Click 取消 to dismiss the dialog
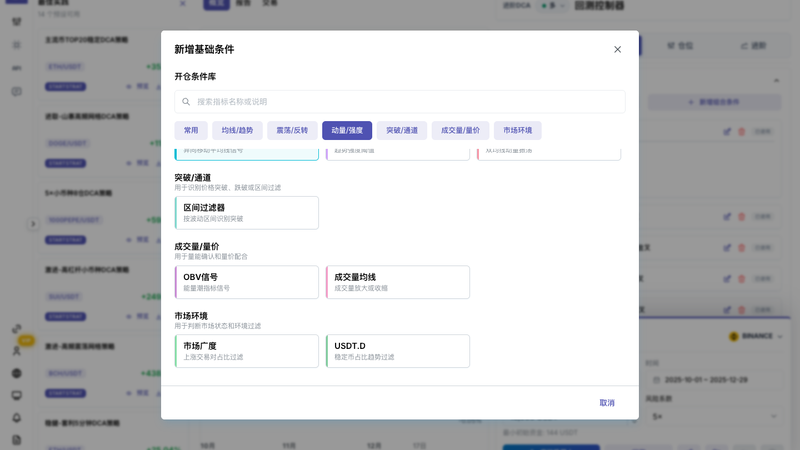Screen dimensions: 800x450 pos(607,403)
